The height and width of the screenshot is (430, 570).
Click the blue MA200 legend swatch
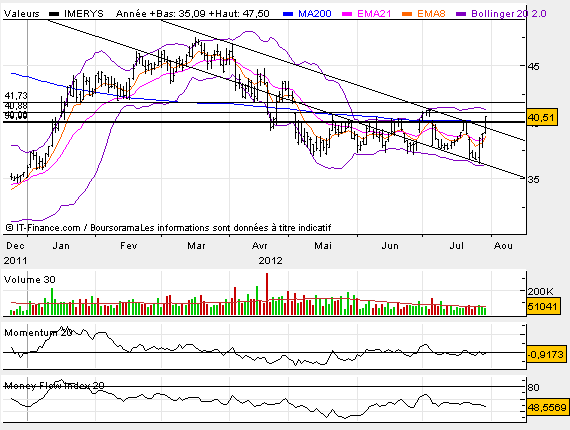click(x=288, y=14)
